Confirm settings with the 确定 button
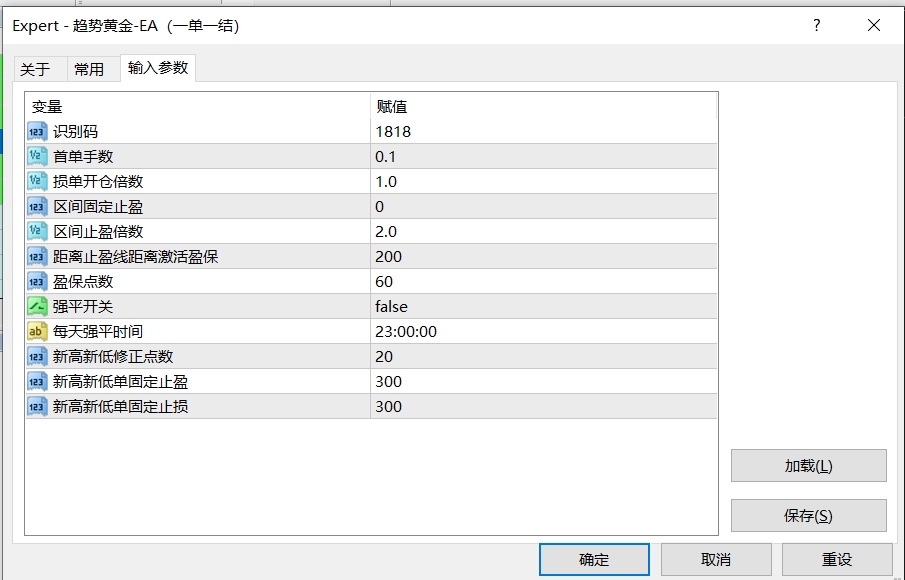 [x=594, y=559]
